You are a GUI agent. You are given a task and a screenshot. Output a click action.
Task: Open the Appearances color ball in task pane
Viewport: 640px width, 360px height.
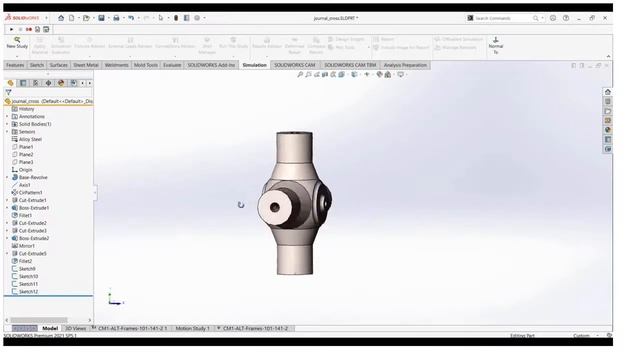click(x=608, y=130)
